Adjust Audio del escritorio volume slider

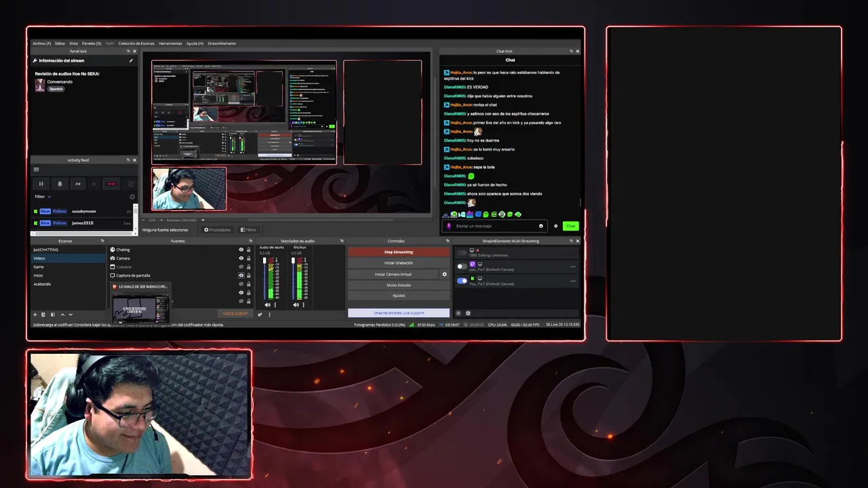click(x=265, y=279)
